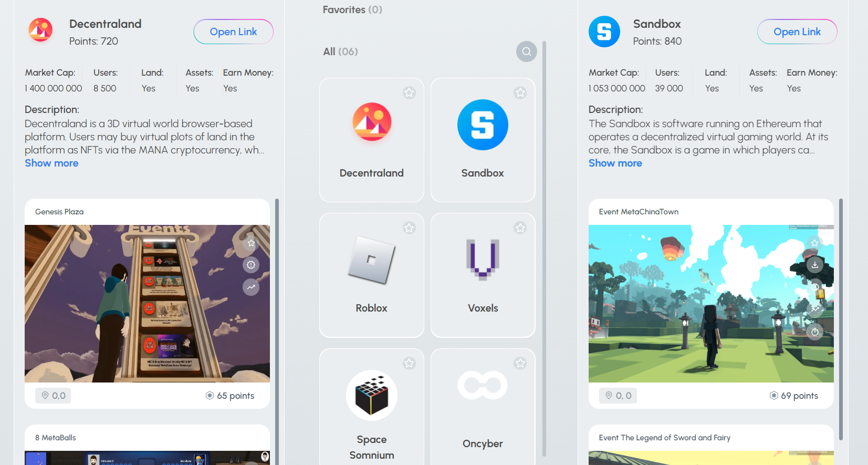
Task: Click the Voxels card name
Action: pyautogui.click(x=483, y=308)
